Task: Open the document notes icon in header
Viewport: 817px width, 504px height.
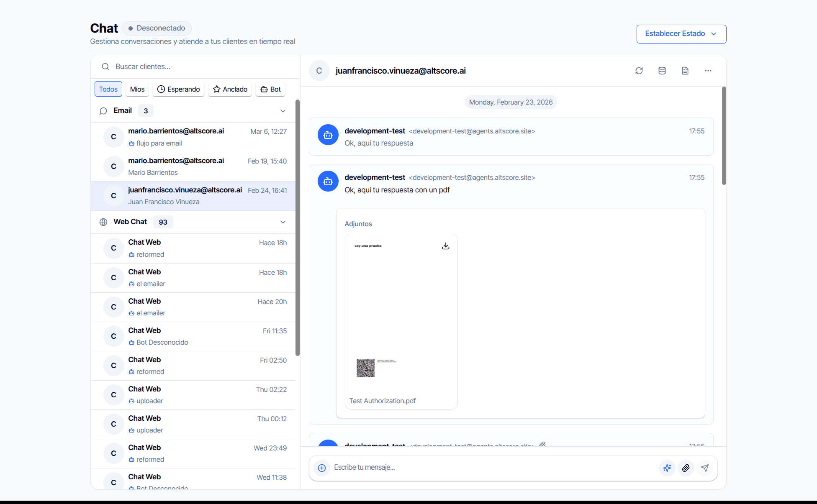Action: (x=685, y=71)
